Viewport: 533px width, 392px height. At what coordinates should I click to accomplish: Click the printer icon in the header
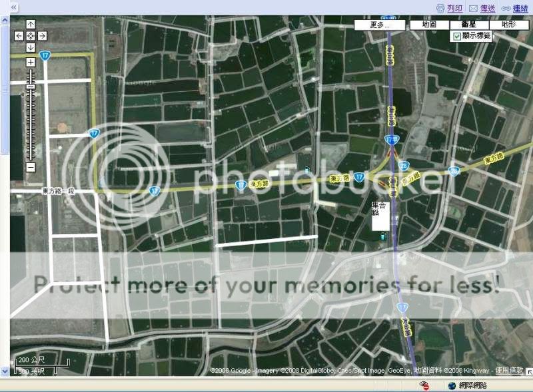pos(440,8)
